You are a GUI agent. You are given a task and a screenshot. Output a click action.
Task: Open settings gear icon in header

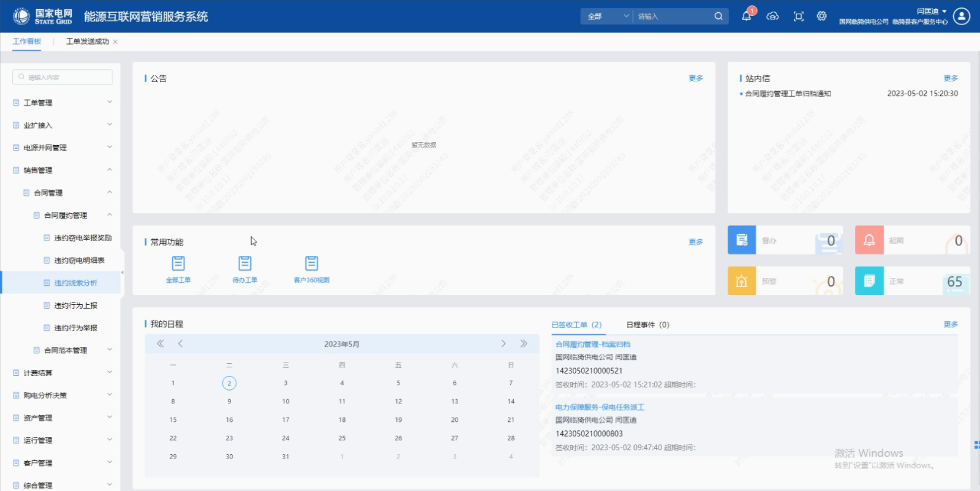[821, 17]
